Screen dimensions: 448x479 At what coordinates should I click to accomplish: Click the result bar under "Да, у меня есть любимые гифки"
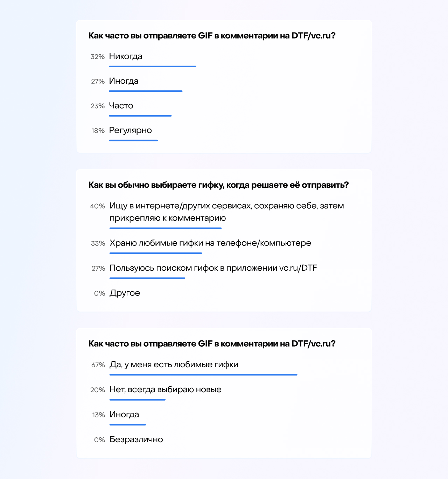(x=203, y=375)
